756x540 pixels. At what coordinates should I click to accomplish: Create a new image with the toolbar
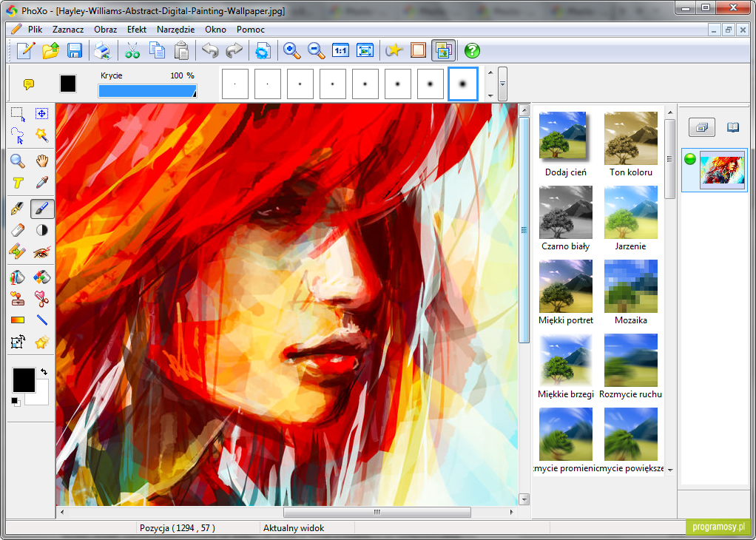click(26, 50)
